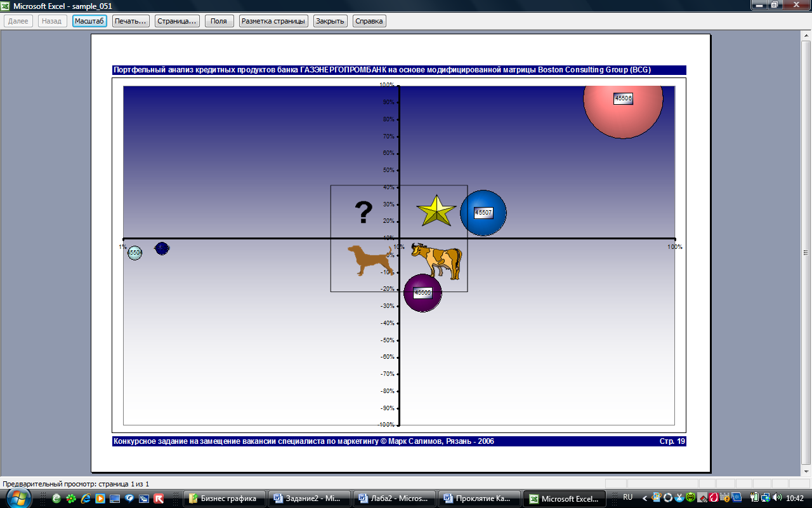Click the -100% label at axis bottom
Image resolution: width=812 pixels, height=508 pixels.
coord(385,424)
